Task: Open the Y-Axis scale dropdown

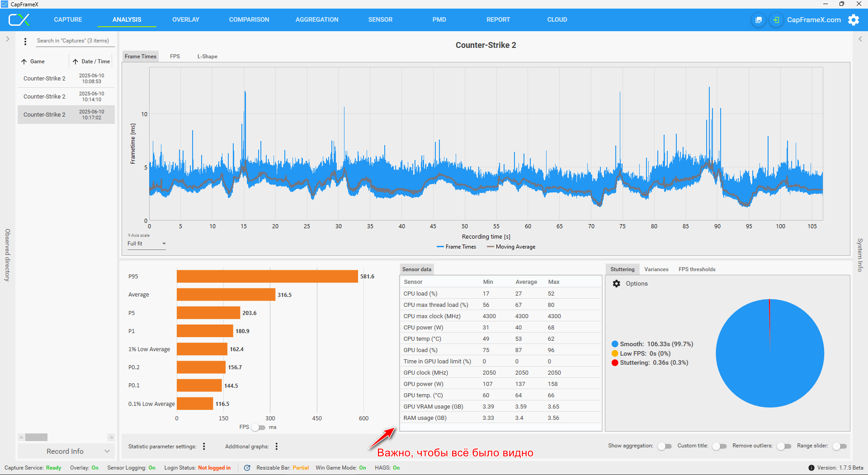Action: (x=146, y=244)
